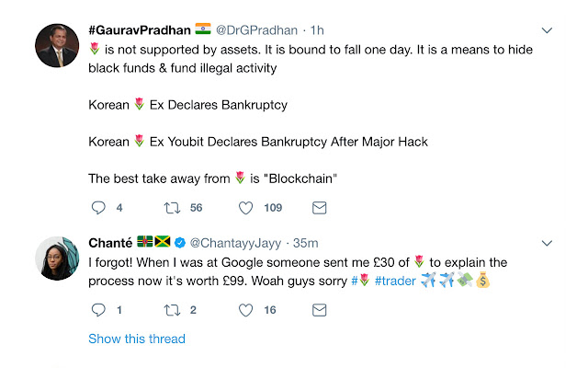The width and height of the screenshot is (588, 368).
Task: Reply to Chanté's tweet
Action: (x=99, y=310)
